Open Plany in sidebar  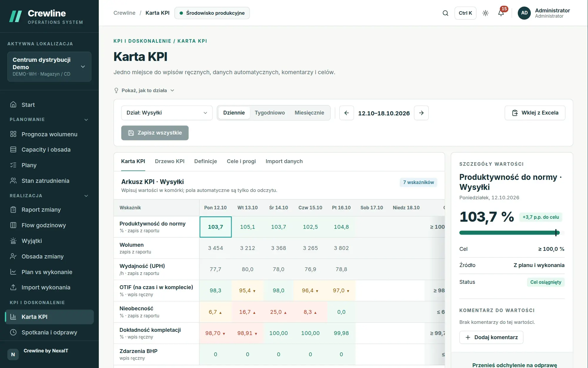tap(49, 165)
